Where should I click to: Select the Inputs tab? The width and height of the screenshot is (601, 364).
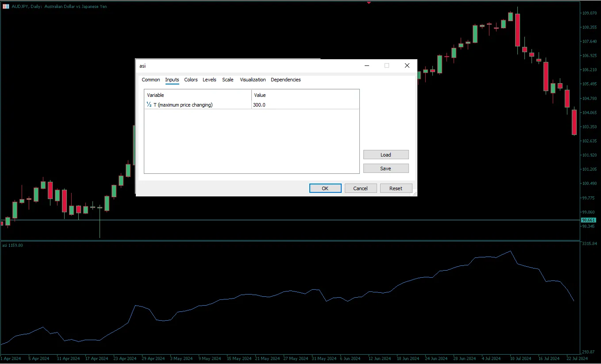click(172, 80)
